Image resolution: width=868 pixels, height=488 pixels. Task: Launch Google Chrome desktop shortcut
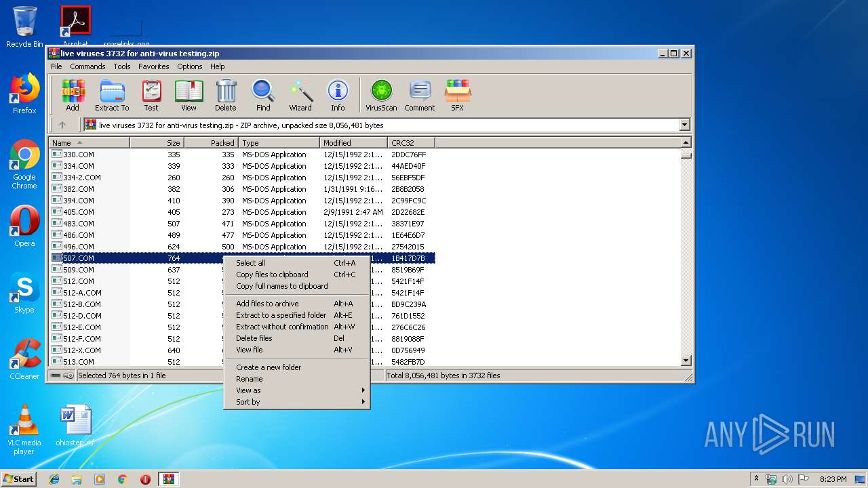click(x=24, y=165)
